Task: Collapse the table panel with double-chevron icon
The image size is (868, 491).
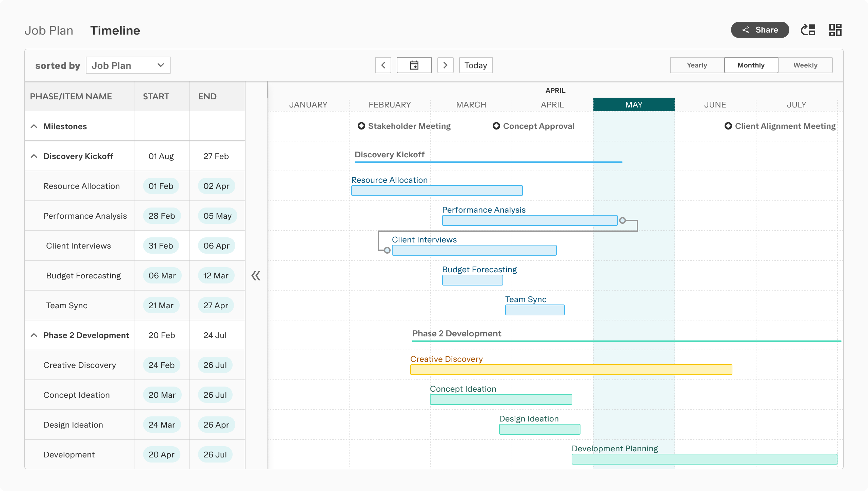Action: 256,276
